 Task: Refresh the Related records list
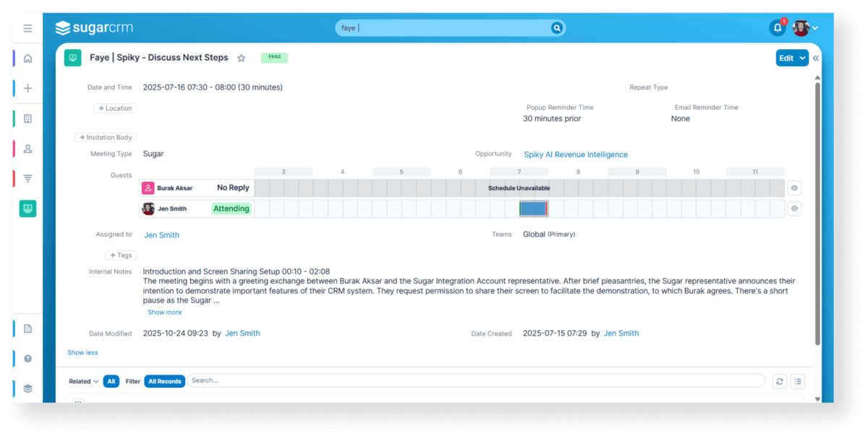779,381
